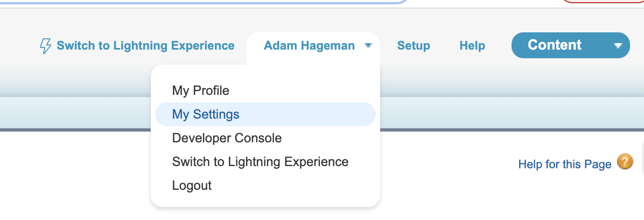This screenshot has height=220, width=644.
Task: Click the round icon after Help for this Page
Action: tap(625, 162)
